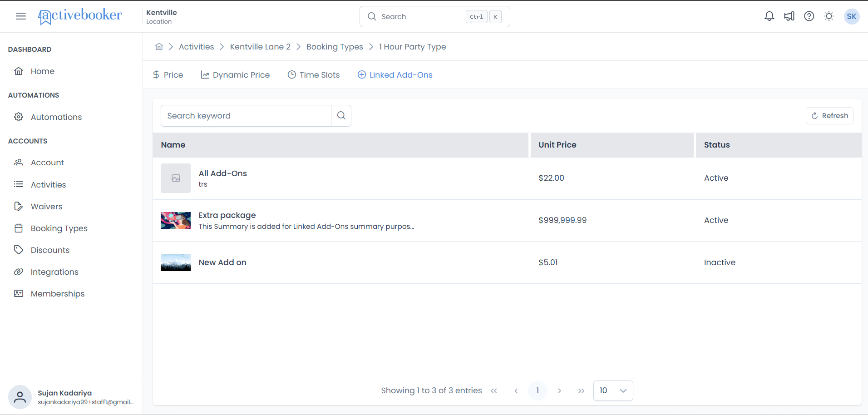
Task: Click Extra package summary description text
Action: click(306, 227)
